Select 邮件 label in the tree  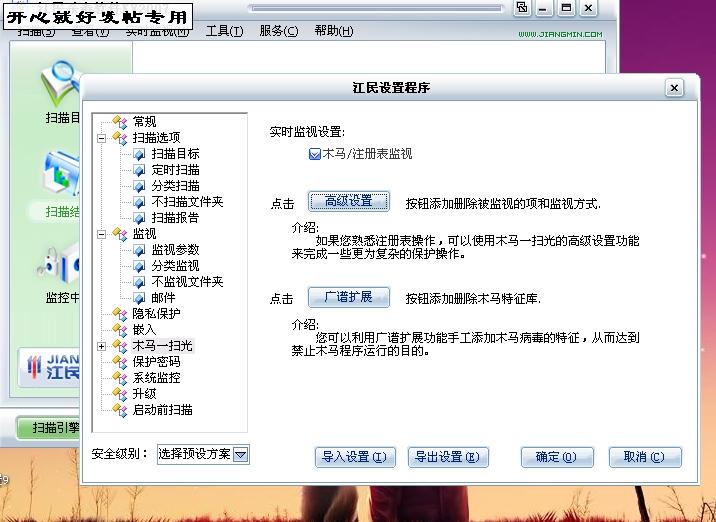coord(163,298)
